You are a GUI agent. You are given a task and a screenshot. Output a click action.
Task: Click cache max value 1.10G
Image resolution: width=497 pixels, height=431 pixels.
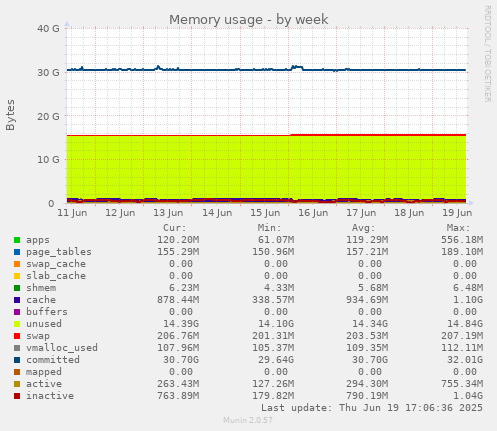(x=468, y=300)
